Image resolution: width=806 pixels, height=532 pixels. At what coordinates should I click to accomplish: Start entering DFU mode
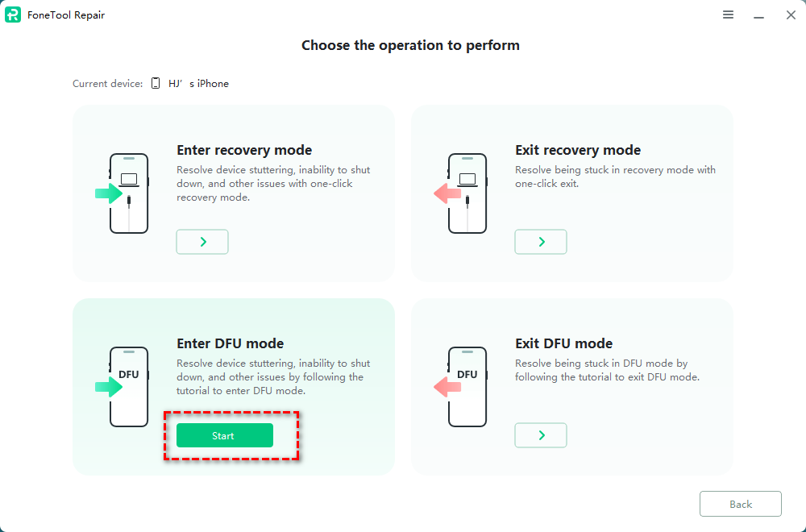[224, 436]
